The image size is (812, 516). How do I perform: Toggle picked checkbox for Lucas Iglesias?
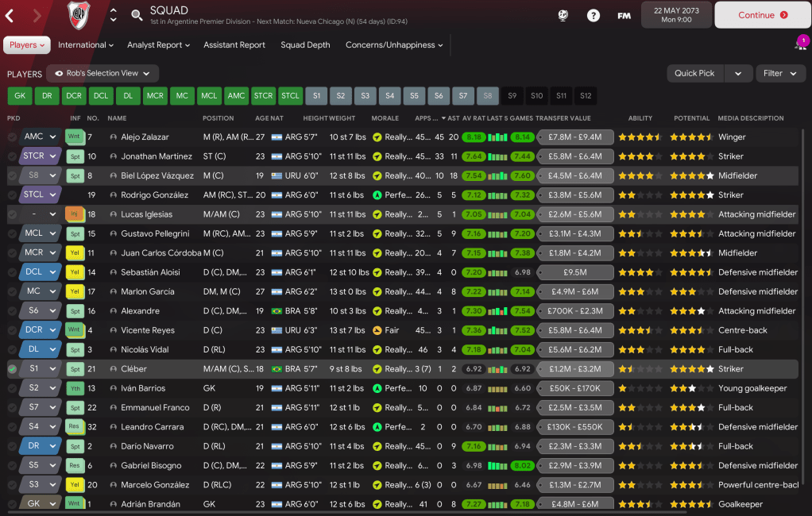[x=12, y=214]
